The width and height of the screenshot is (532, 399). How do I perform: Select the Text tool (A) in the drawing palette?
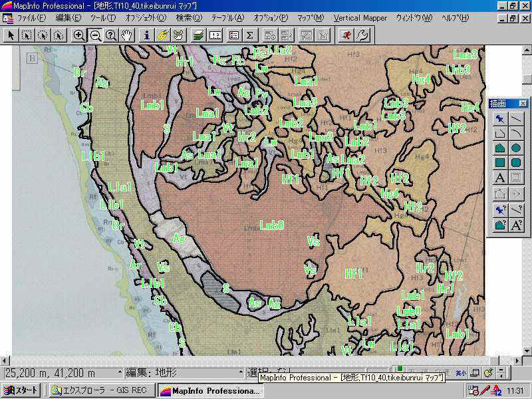(x=499, y=177)
